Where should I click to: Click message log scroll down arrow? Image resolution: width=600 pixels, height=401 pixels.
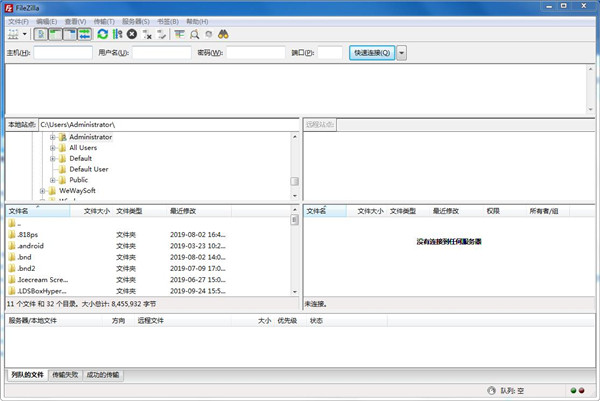click(590, 109)
